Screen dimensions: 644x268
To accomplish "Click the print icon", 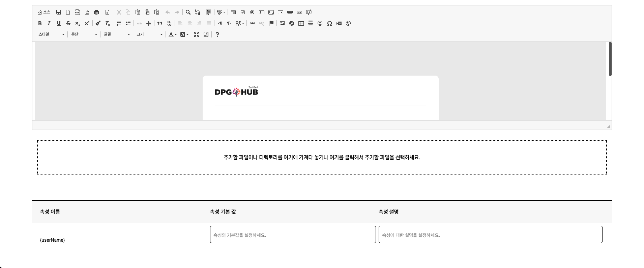I will point(96,12).
